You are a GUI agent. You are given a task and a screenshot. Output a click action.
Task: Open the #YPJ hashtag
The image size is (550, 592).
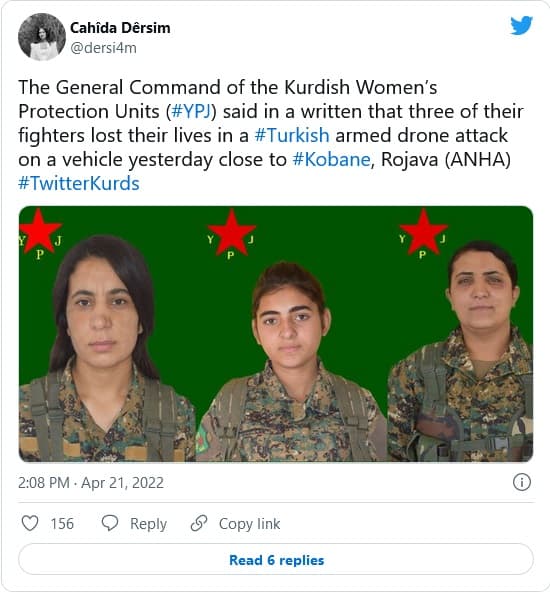tap(191, 111)
